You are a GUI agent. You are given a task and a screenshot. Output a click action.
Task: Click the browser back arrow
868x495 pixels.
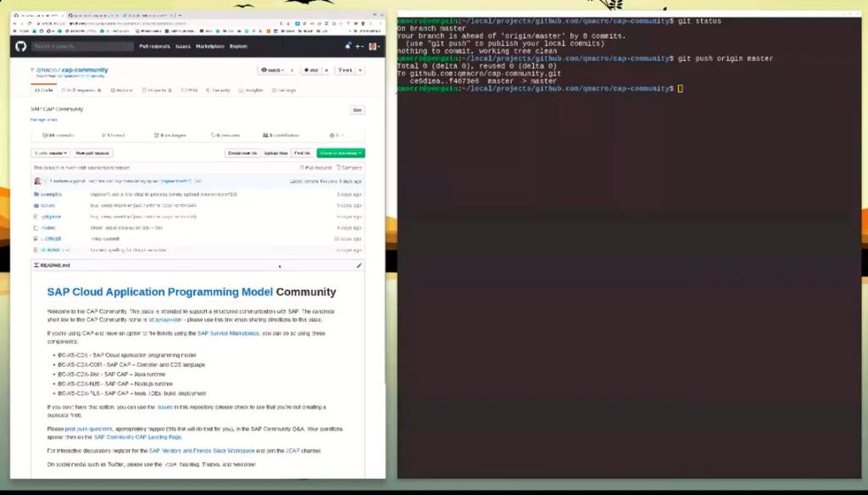(x=15, y=24)
